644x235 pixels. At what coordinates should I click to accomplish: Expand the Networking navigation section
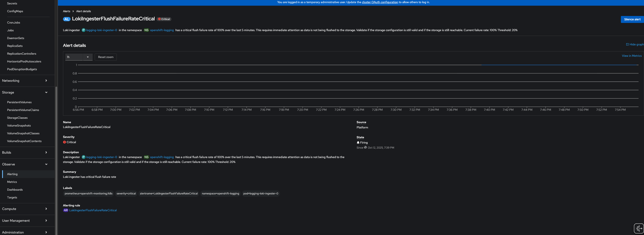coord(25,81)
